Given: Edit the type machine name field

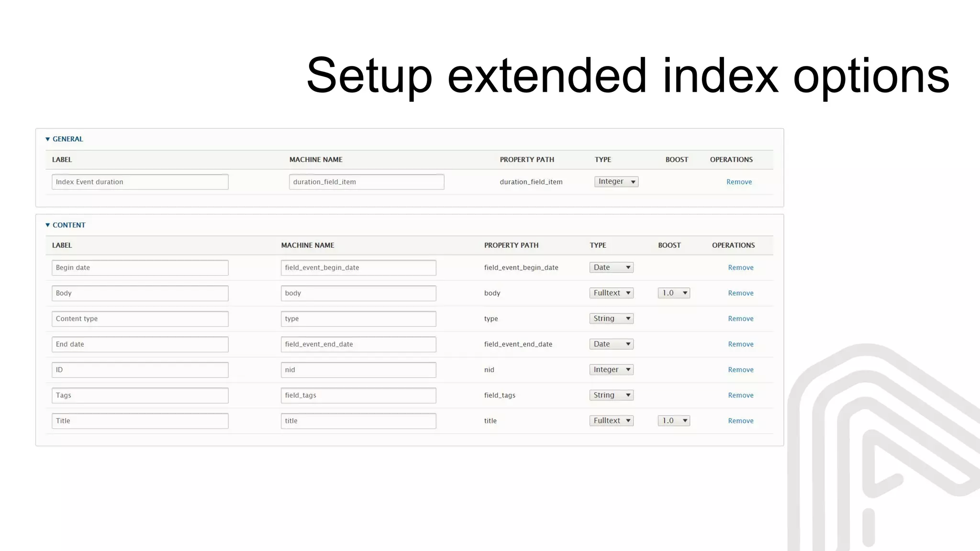Looking at the screenshot, I should (x=358, y=319).
